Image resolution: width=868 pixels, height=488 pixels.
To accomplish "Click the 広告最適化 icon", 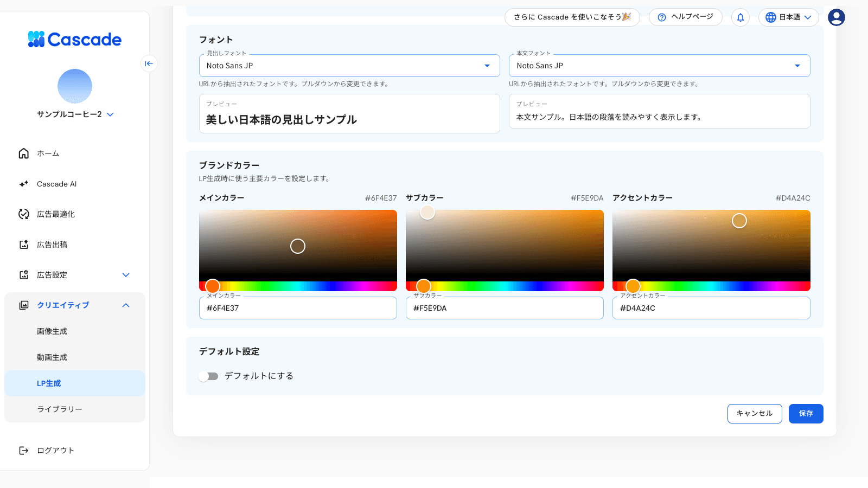I will [24, 214].
